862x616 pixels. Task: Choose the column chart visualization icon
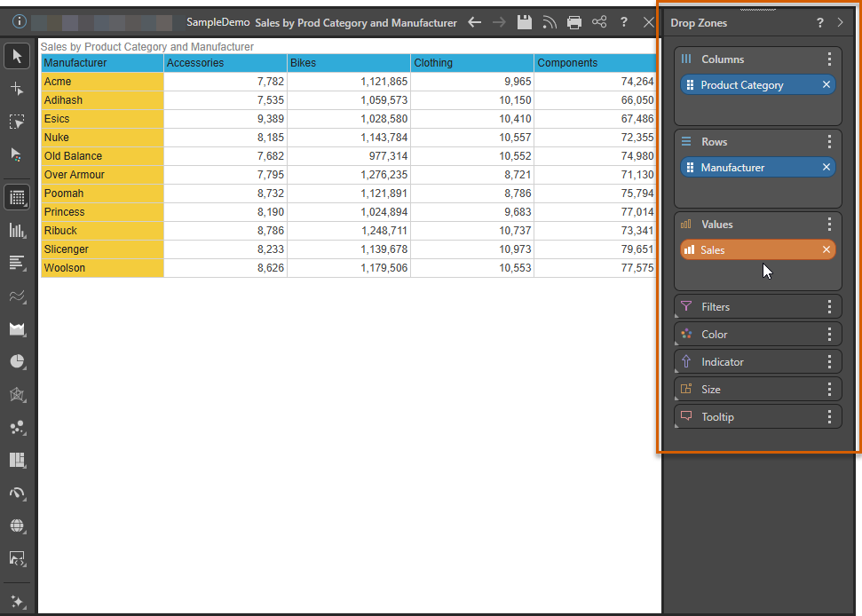point(17,230)
